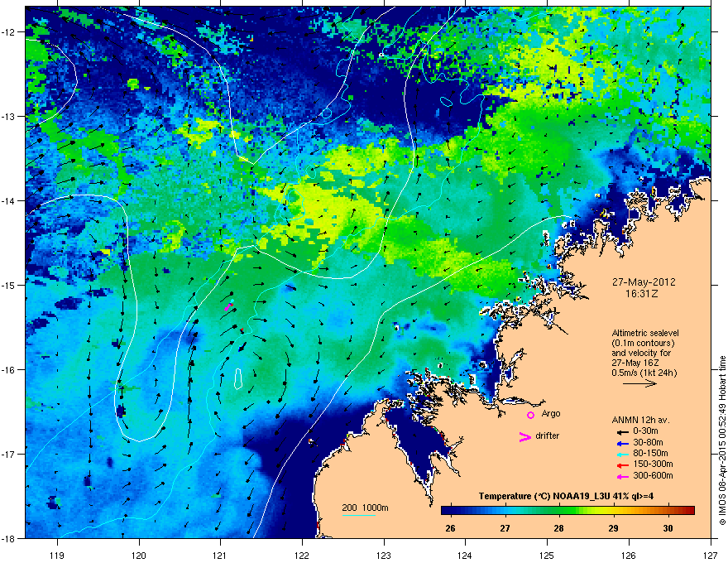Click the color bar tick label 30

pos(668,528)
